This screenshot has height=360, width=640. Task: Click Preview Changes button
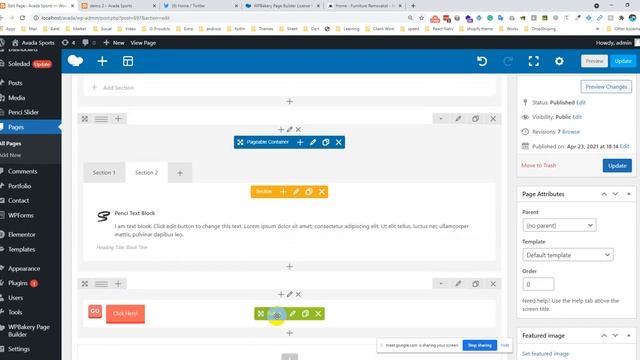coord(606,87)
